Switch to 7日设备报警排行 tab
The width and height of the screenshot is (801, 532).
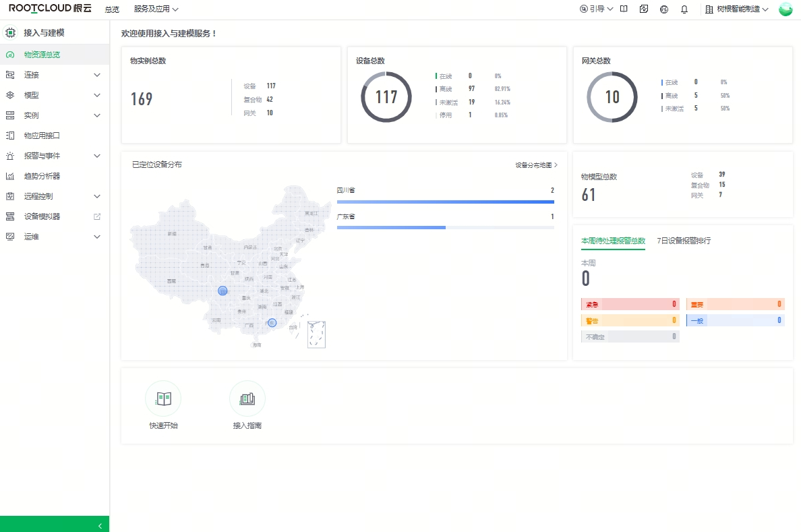point(684,241)
